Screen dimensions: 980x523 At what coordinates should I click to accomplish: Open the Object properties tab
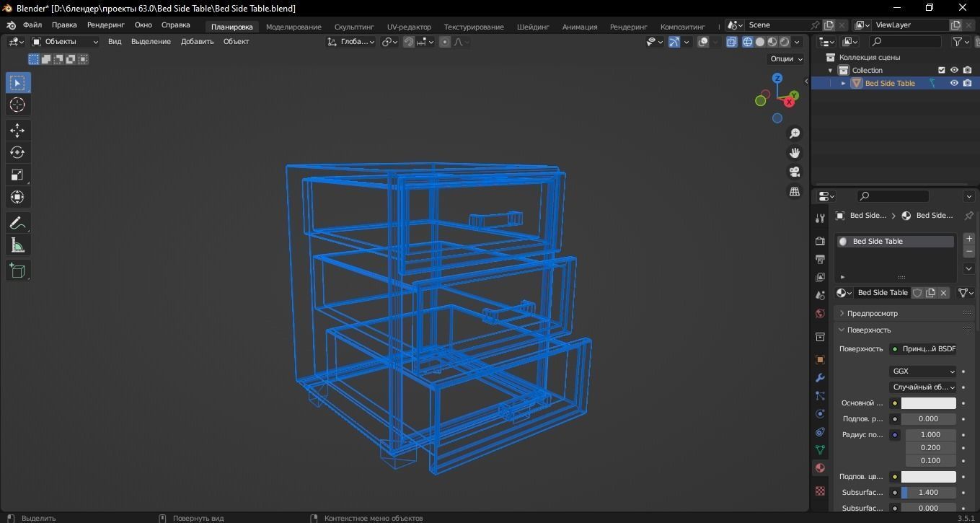(x=820, y=359)
